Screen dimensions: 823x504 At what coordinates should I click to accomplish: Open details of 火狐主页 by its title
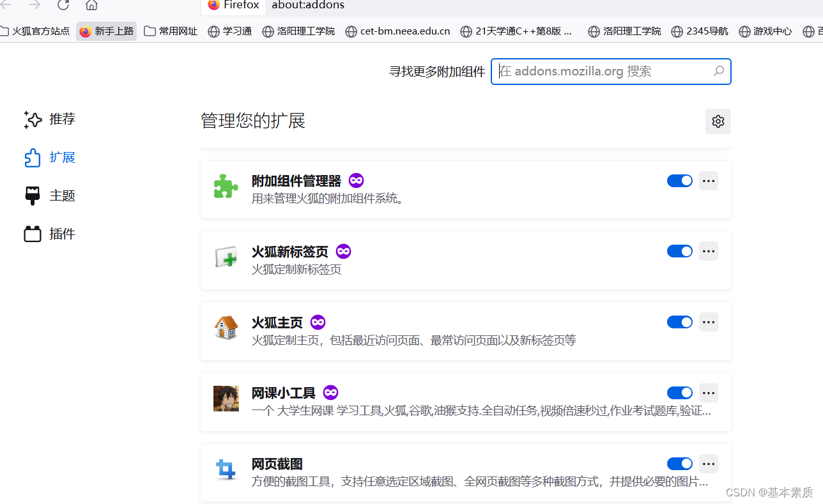[x=277, y=323]
